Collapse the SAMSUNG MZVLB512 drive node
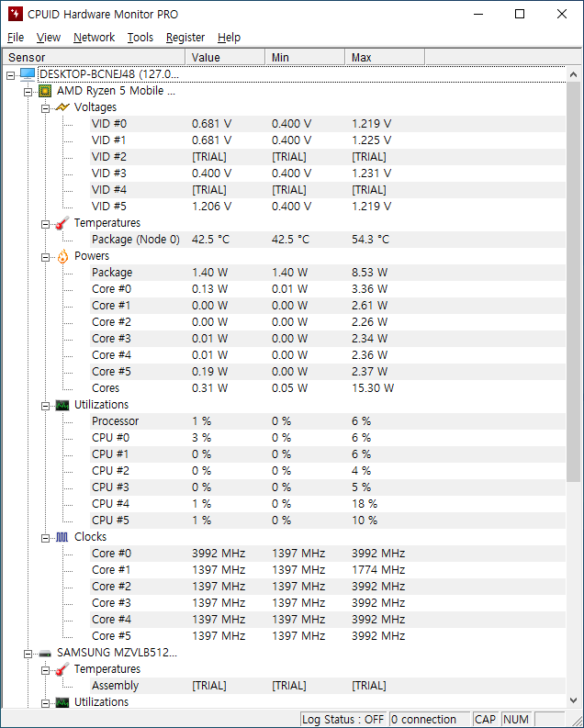The width and height of the screenshot is (584, 728). click(x=28, y=654)
